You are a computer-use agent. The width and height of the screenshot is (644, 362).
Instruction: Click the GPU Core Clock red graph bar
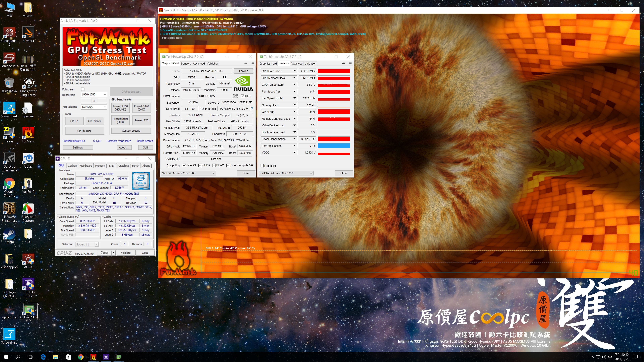coord(334,71)
